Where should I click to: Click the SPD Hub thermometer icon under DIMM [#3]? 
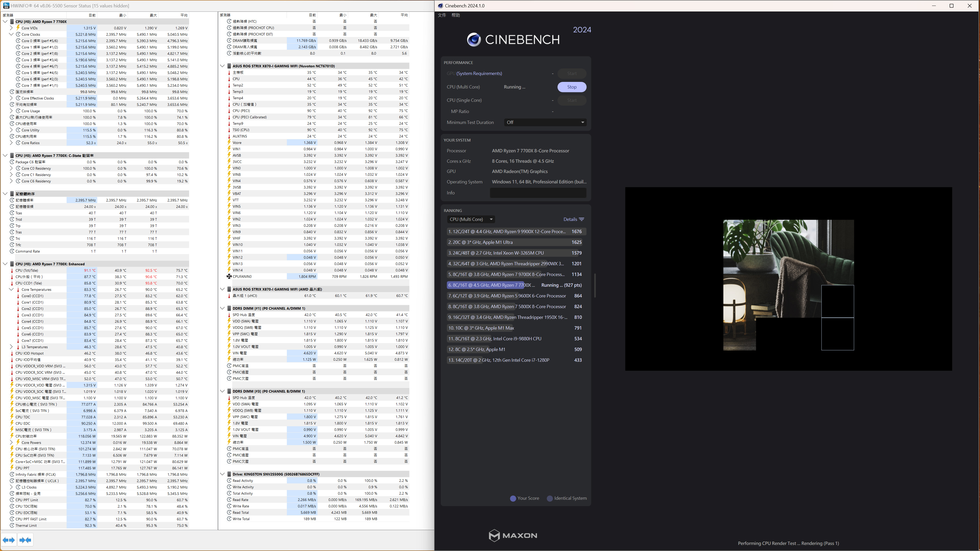coord(229,398)
